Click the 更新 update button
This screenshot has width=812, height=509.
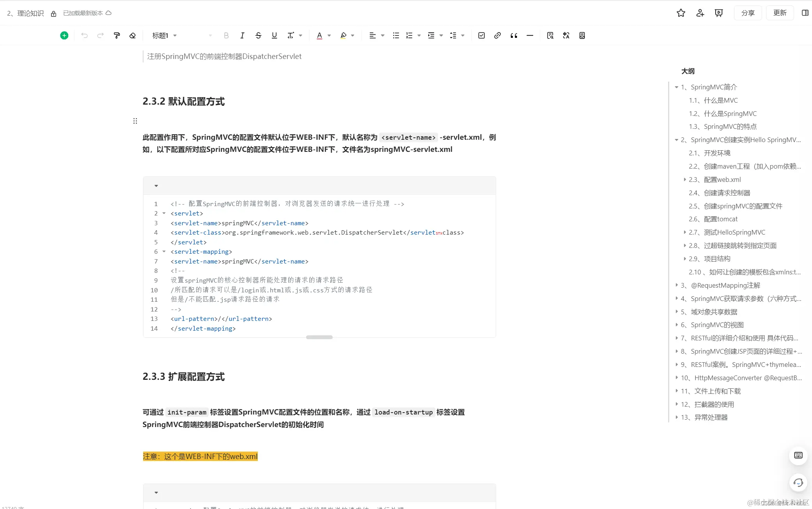(x=780, y=13)
